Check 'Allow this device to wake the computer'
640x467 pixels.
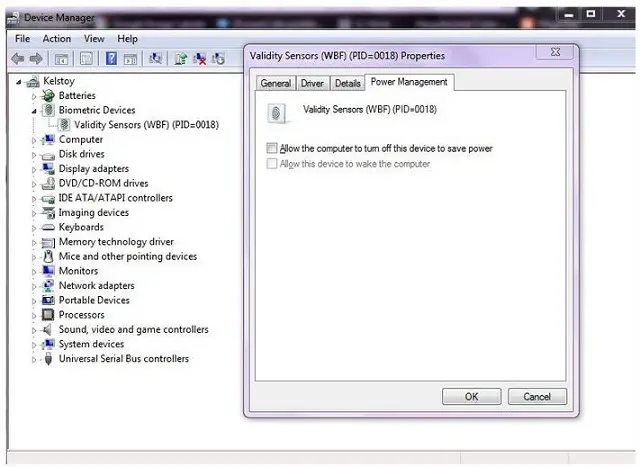272,164
